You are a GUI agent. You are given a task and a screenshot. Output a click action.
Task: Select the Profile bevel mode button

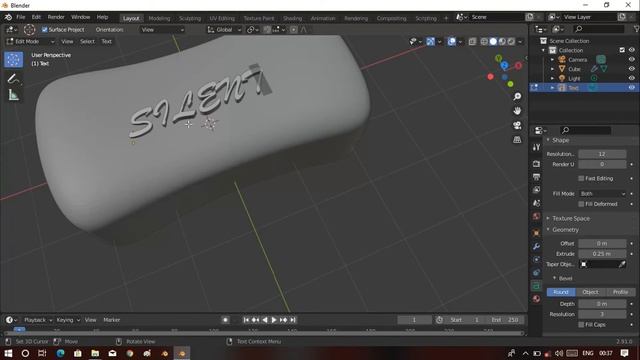[x=620, y=292]
